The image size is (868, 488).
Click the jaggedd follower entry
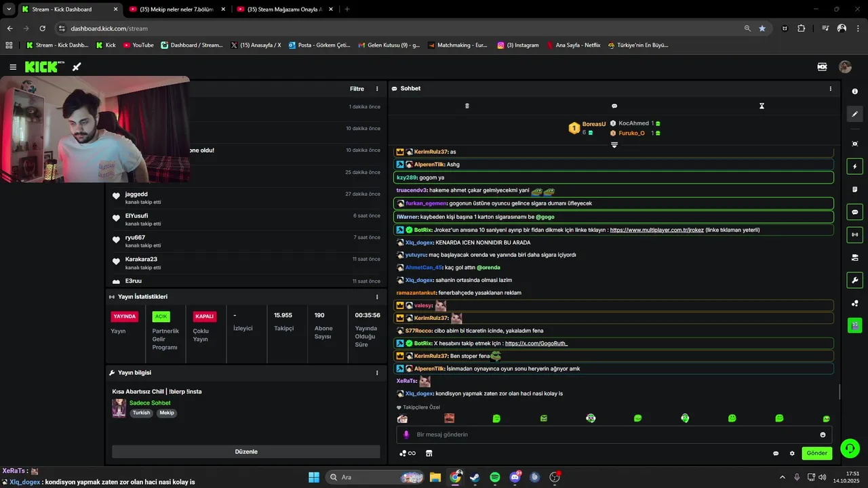click(246, 197)
